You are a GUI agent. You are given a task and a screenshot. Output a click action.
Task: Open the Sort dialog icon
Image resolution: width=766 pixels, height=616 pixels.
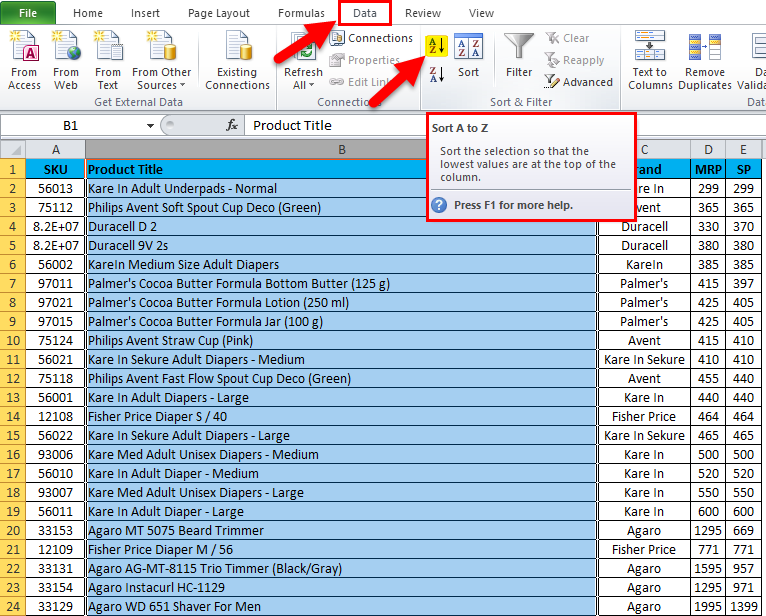[468, 46]
